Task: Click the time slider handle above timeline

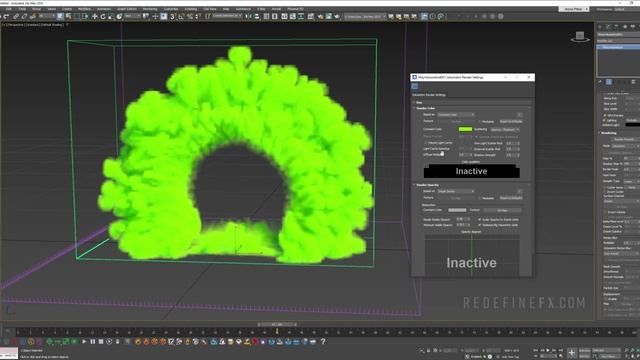Action: (x=277, y=325)
